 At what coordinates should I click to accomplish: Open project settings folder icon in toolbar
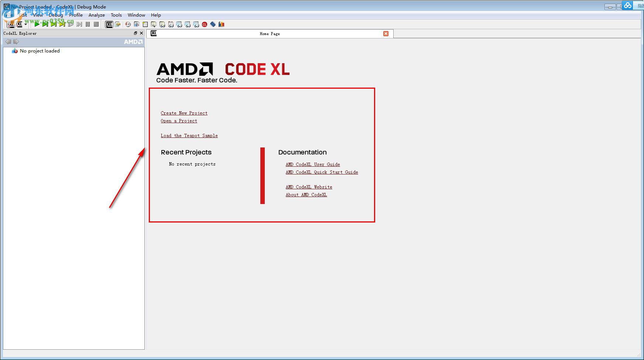(x=118, y=24)
